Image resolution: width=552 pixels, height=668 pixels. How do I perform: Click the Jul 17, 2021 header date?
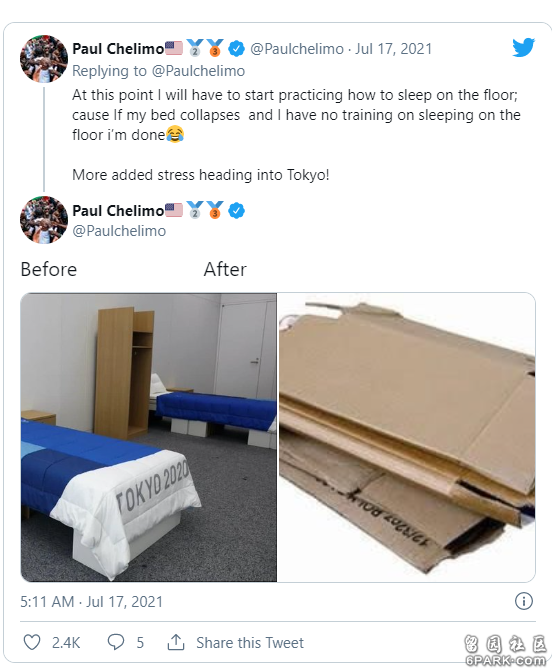[394, 49]
